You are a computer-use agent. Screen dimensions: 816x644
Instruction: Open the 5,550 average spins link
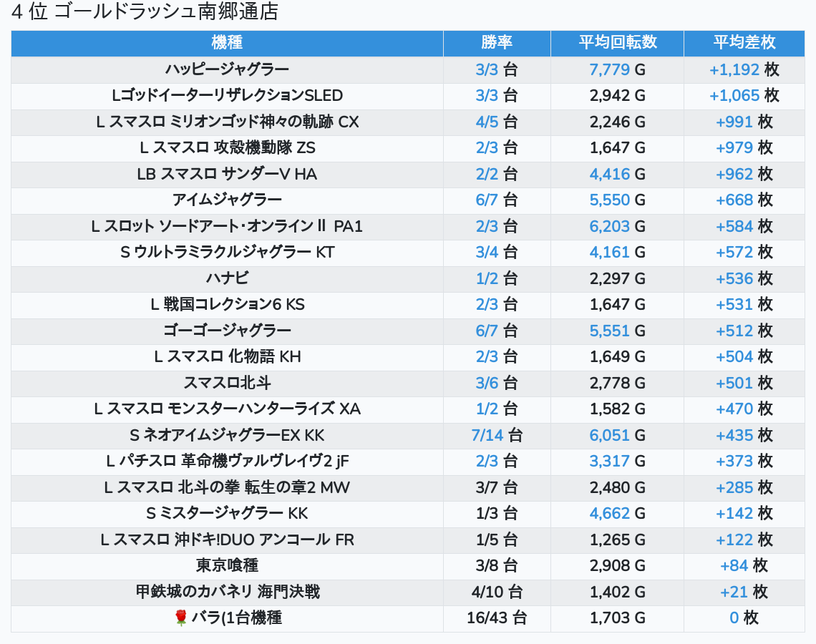point(609,200)
